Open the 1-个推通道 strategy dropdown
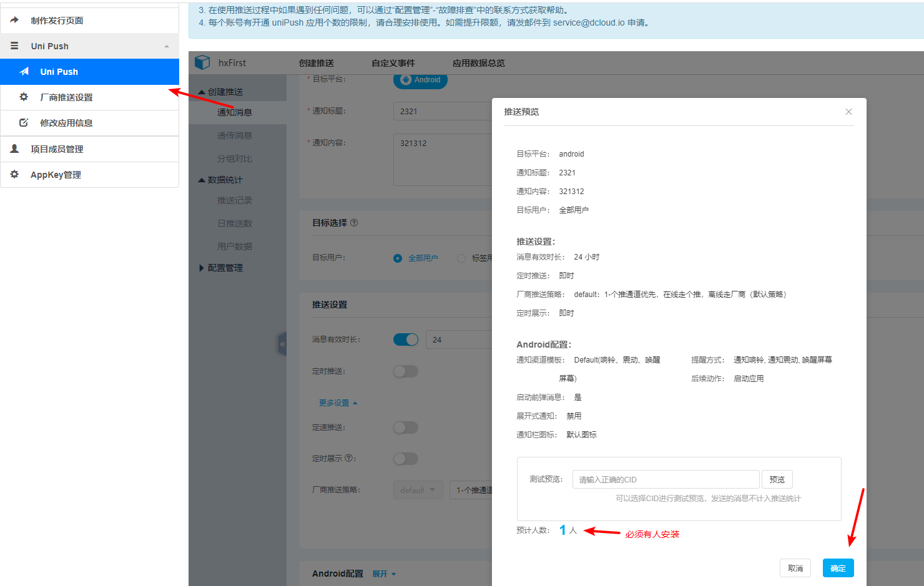 tap(471, 490)
